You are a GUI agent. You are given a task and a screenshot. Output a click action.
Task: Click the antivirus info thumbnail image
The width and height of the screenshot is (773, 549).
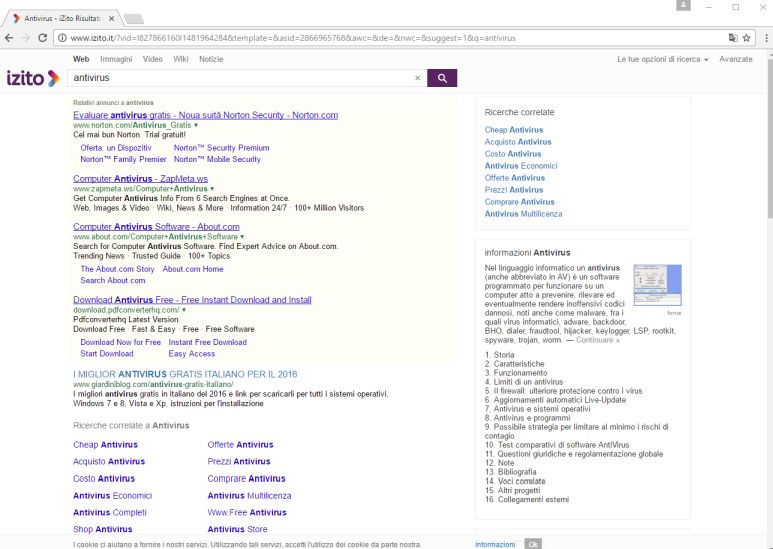tap(657, 285)
